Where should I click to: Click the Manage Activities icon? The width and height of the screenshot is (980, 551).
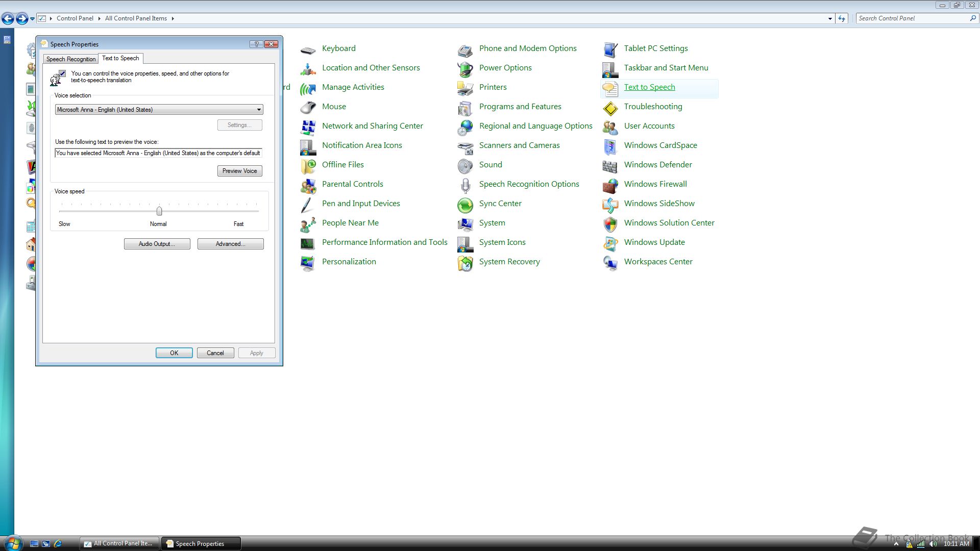pyautogui.click(x=308, y=89)
